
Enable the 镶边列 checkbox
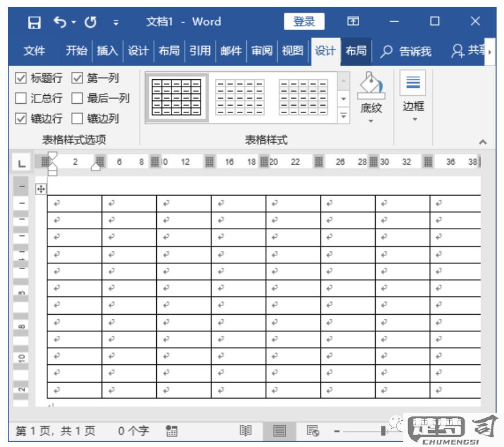77,118
